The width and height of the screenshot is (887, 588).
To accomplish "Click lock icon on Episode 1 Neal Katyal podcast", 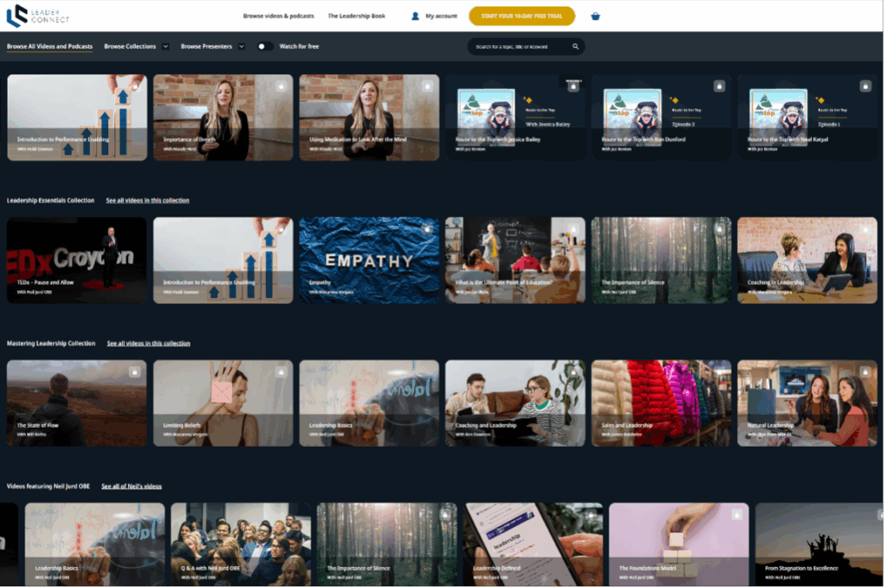I will click(x=864, y=86).
